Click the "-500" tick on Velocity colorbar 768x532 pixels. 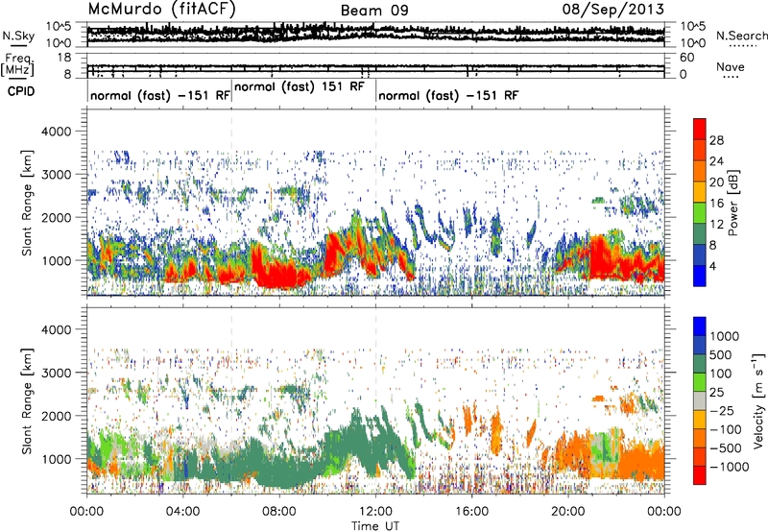pos(726,447)
